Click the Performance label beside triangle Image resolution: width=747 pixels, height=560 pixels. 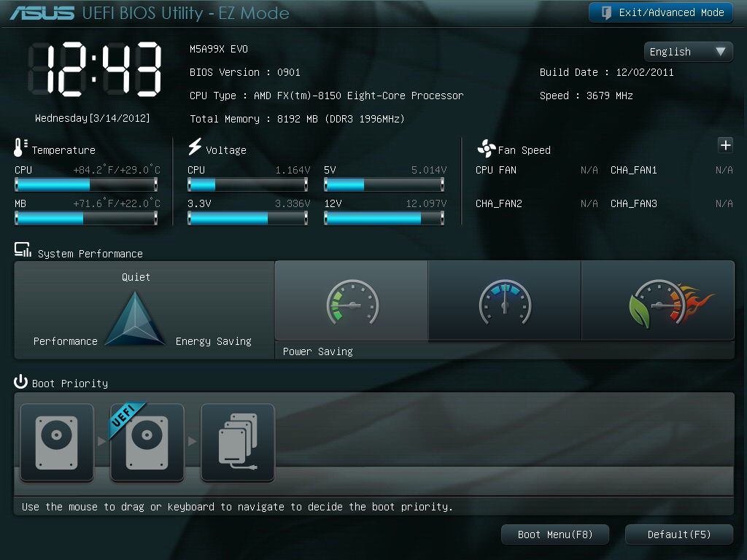(x=65, y=341)
